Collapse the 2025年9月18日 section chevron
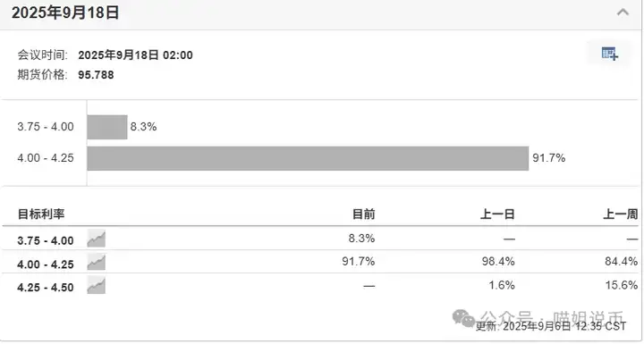This screenshot has height=344, width=644. (x=623, y=12)
